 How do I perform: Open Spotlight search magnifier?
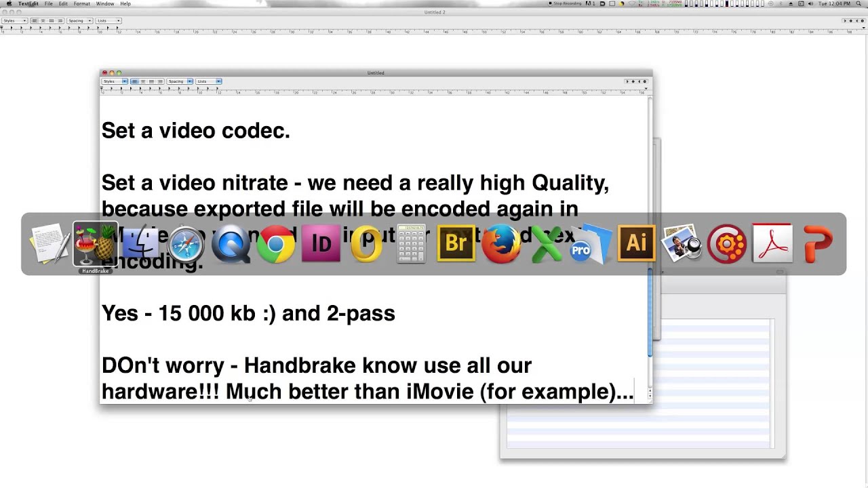[x=857, y=3]
